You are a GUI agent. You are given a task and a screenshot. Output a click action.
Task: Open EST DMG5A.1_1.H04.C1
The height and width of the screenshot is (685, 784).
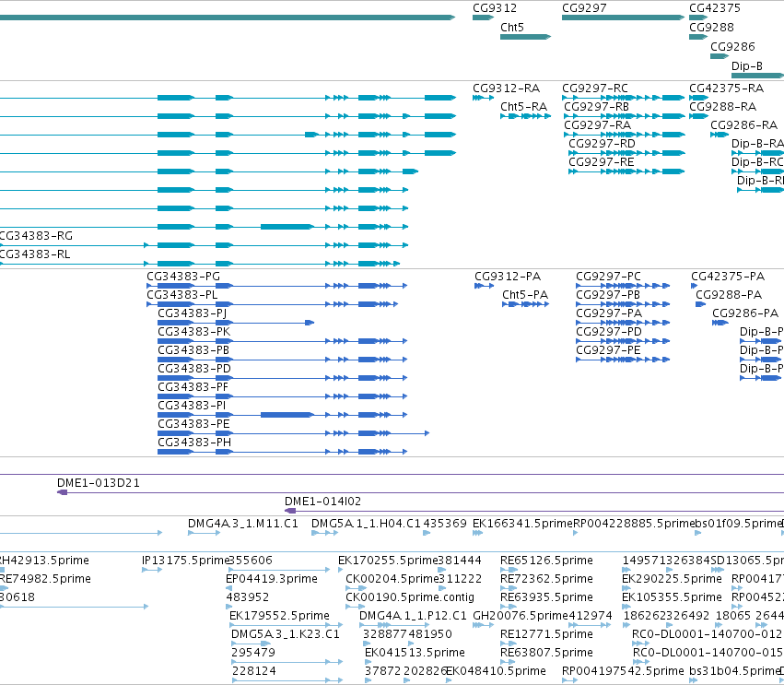[366, 524]
